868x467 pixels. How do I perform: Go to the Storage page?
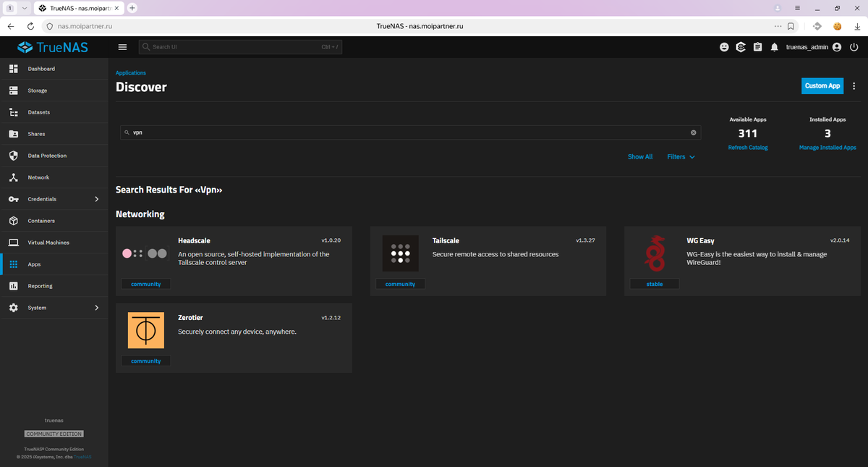(54, 91)
